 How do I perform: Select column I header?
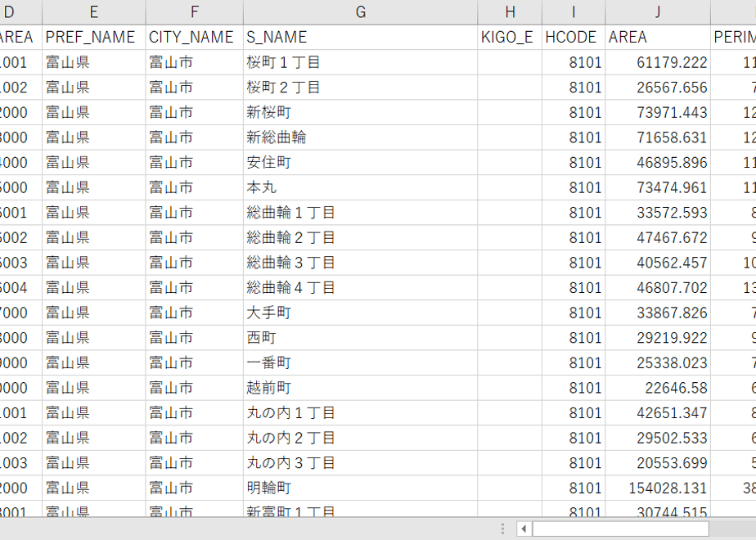[x=574, y=12]
